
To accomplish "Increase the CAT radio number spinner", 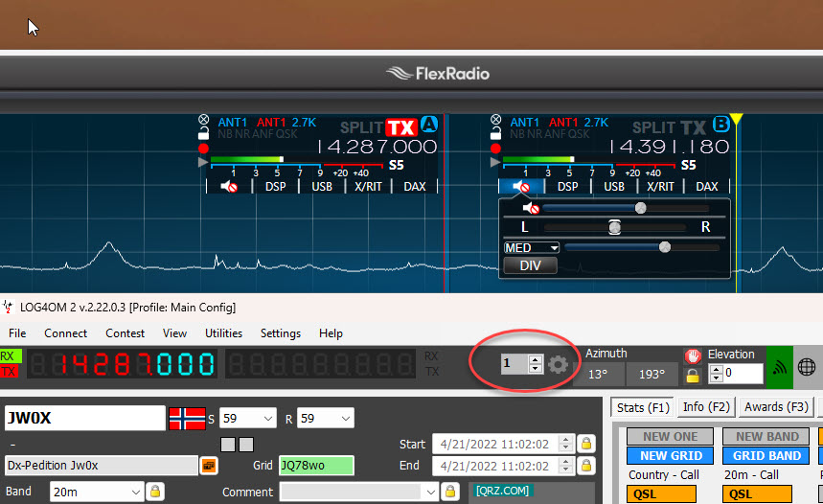I will [536, 359].
